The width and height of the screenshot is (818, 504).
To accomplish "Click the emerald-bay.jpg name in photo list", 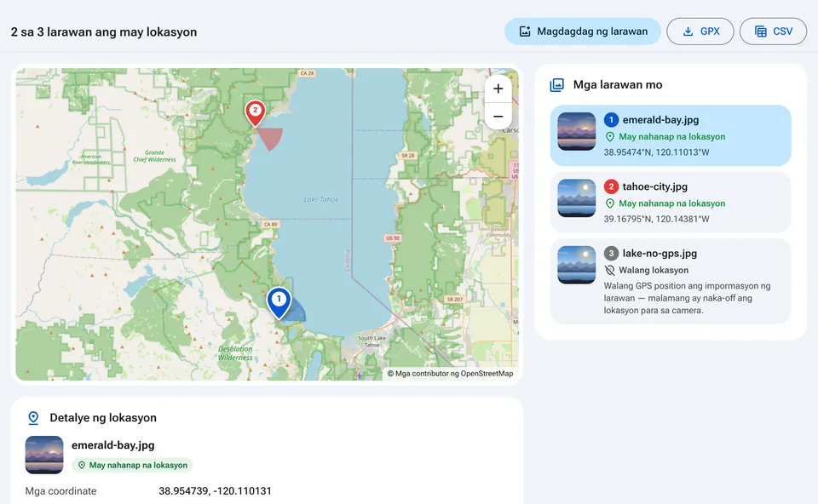I will point(660,120).
